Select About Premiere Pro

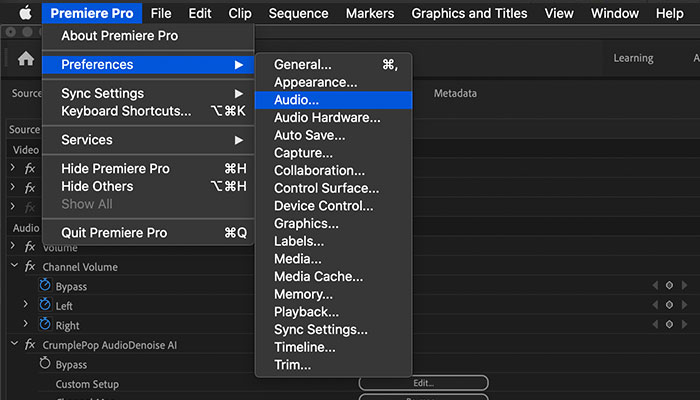[x=148, y=36]
